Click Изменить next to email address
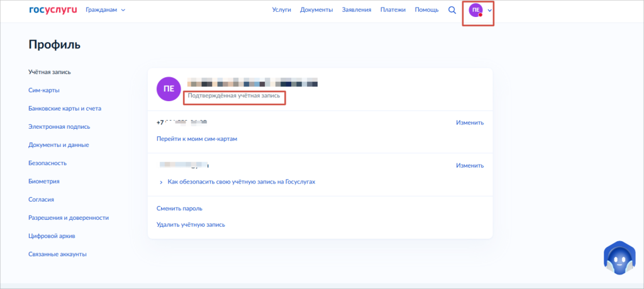 click(470, 165)
